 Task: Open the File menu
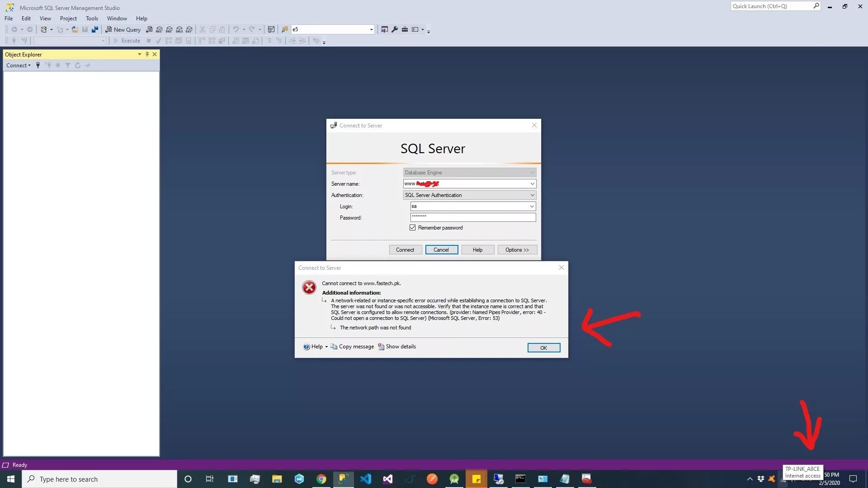(x=8, y=18)
